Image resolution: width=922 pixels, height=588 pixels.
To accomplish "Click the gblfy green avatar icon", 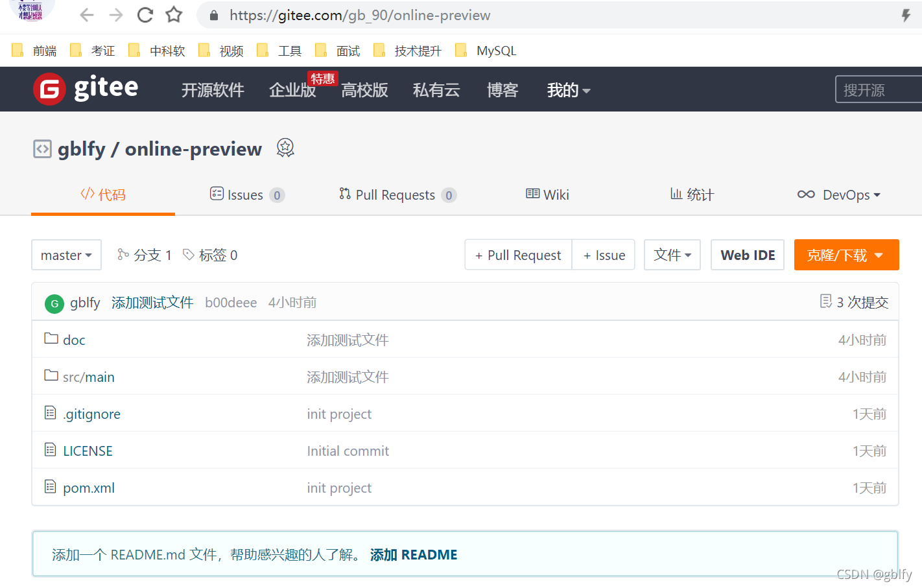I will pos(54,303).
